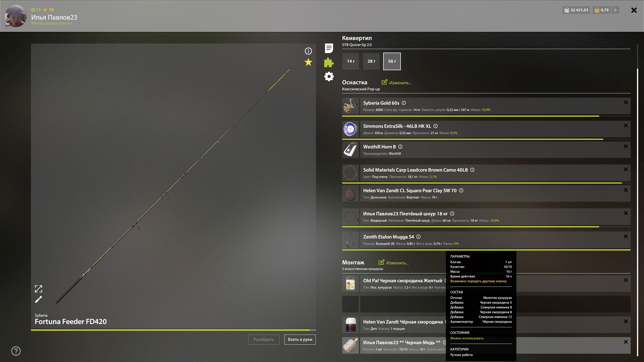644x362 pixels.
Task: Remove Плетёный шнур 18 кг leader
Action: (626, 213)
